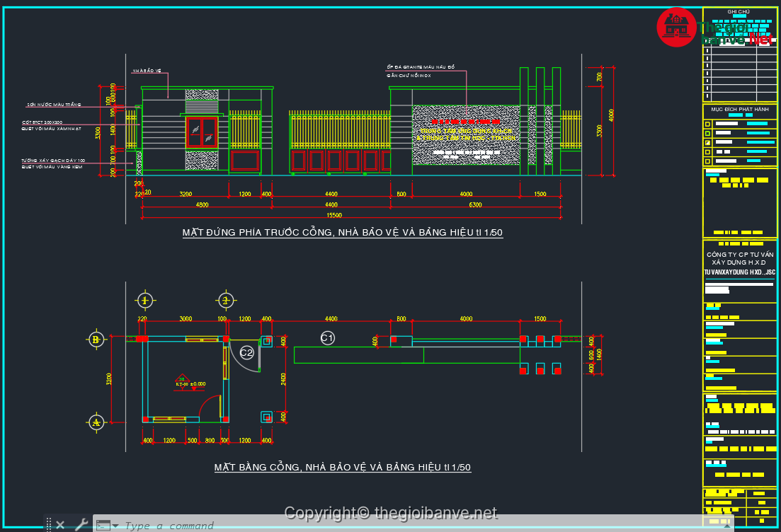781x532 pixels.
Task: Select grid axis bubble 1
Action: (x=145, y=301)
